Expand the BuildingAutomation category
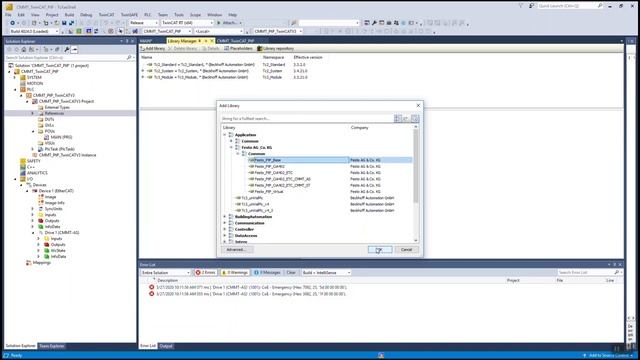The image size is (640, 360). coord(224,217)
